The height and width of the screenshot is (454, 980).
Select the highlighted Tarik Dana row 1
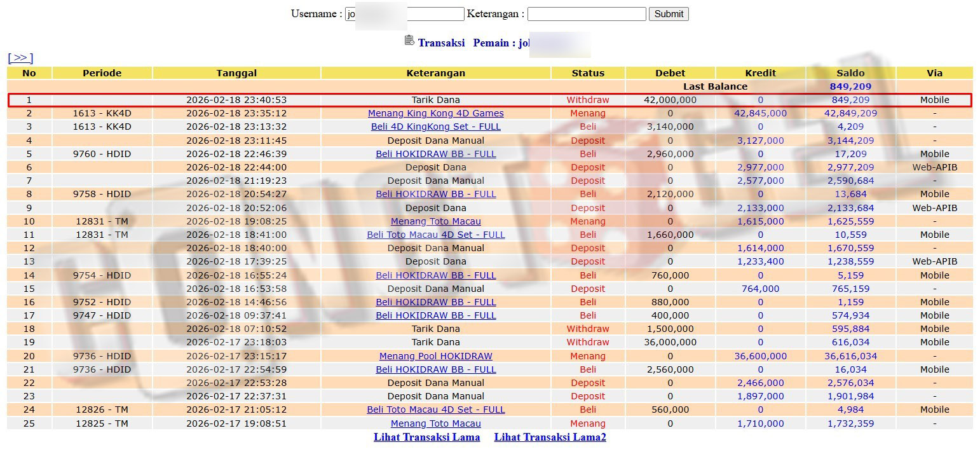pos(435,100)
